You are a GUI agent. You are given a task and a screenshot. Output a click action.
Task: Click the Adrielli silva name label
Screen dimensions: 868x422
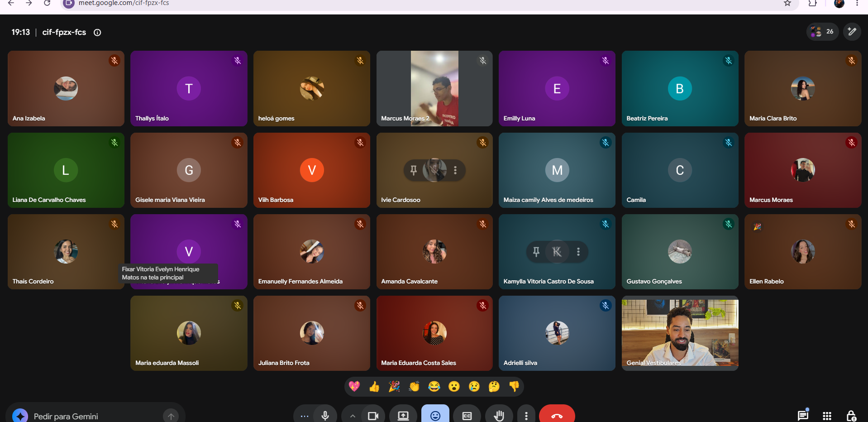coord(520,363)
